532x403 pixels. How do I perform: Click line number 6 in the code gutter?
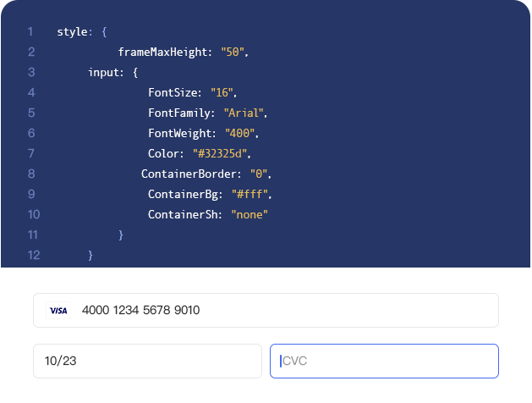click(x=30, y=133)
